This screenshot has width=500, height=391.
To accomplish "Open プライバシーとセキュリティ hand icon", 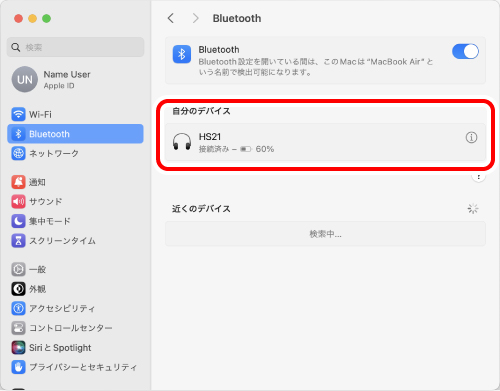I will [18, 367].
